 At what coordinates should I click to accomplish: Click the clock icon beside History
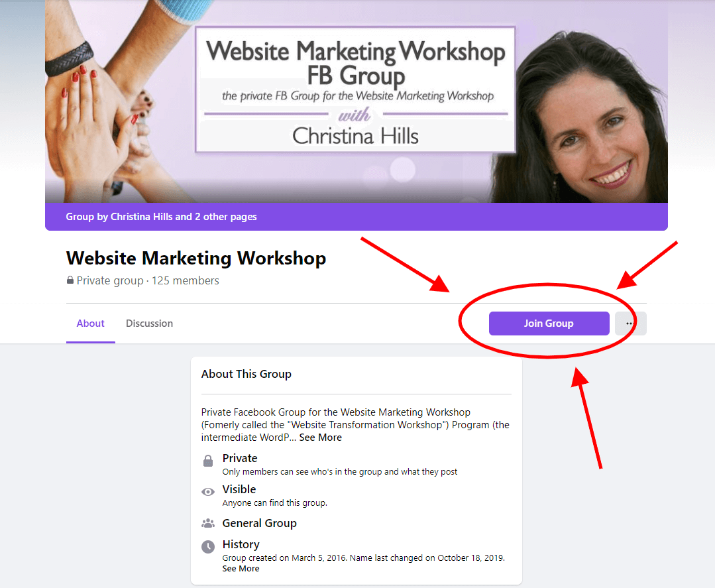point(208,546)
